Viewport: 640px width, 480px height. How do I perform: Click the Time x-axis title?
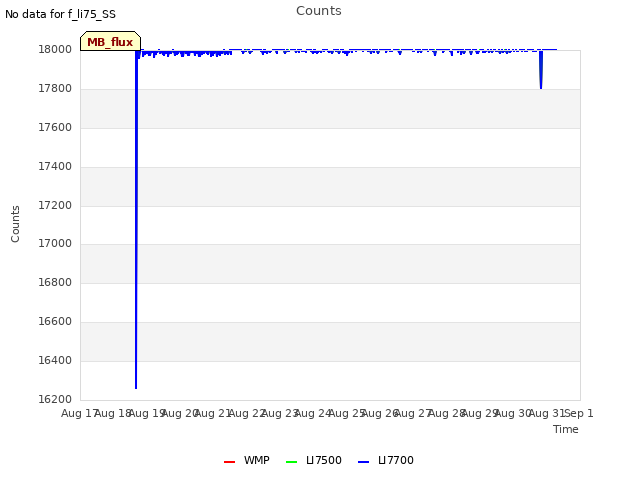pos(566,429)
